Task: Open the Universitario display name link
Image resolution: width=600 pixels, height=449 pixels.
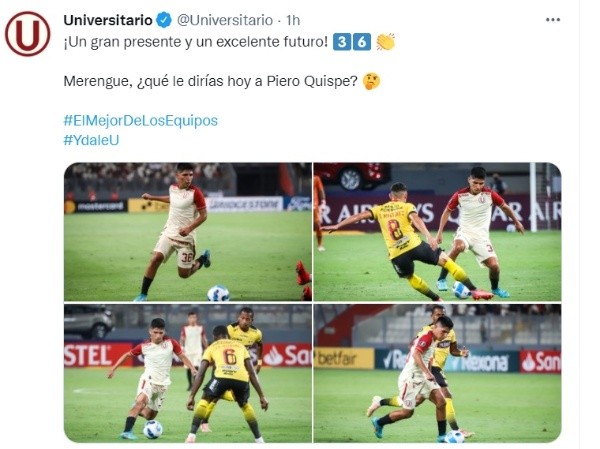Action: click(108, 20)
